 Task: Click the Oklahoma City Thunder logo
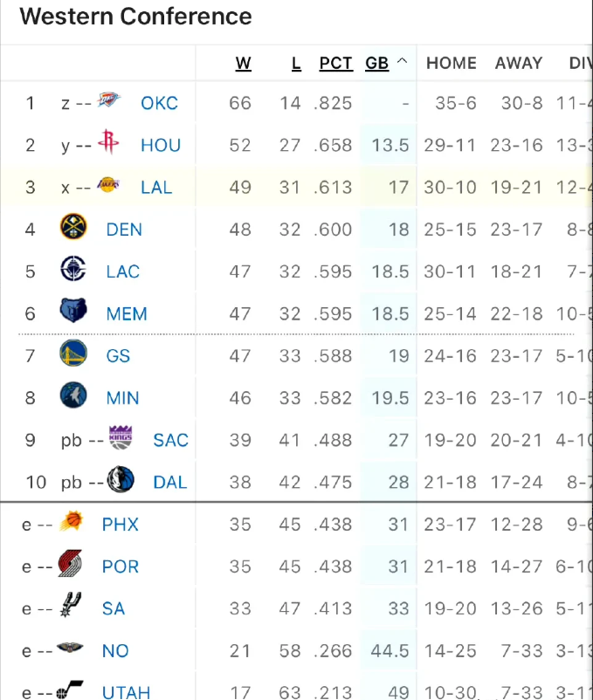click(x=109, y=100)
